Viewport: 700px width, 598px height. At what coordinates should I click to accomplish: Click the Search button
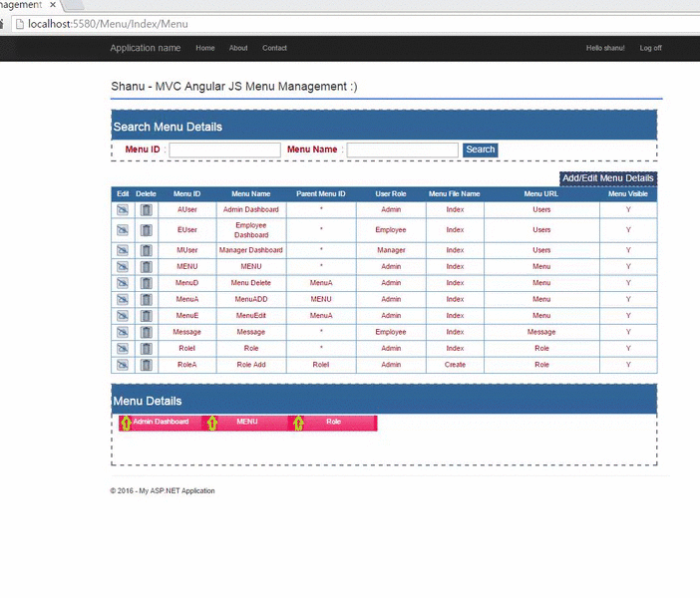coord(481,149)
